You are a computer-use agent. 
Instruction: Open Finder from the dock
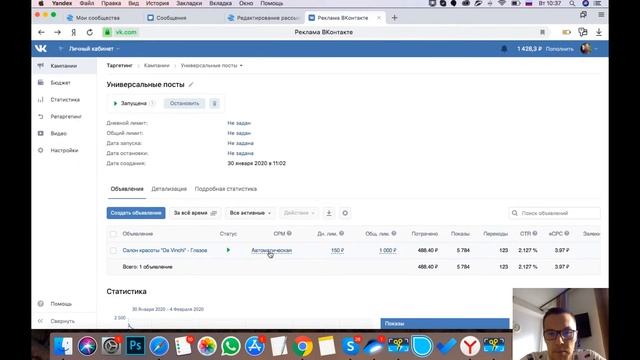[x=63, y=346]
